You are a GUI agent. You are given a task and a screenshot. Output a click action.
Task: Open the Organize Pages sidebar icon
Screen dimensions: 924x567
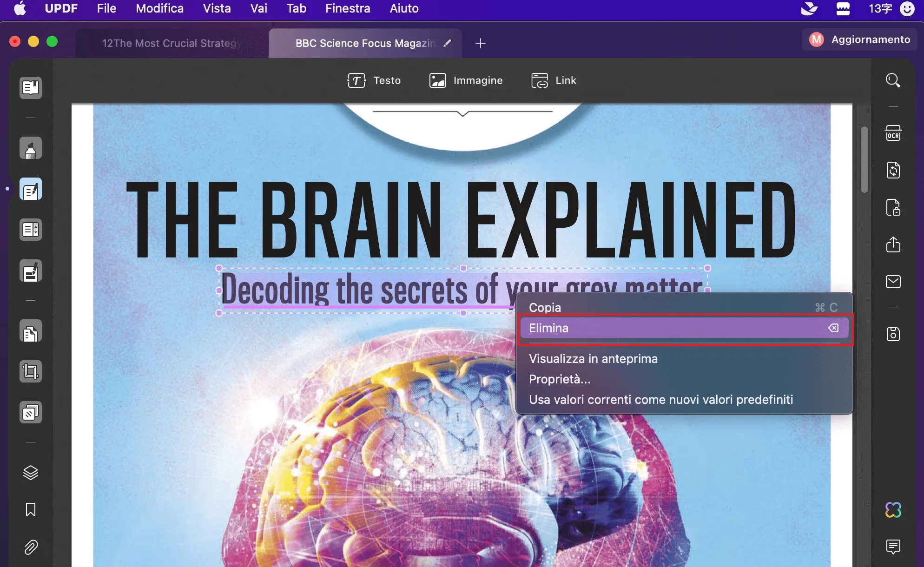click(31, 230)
